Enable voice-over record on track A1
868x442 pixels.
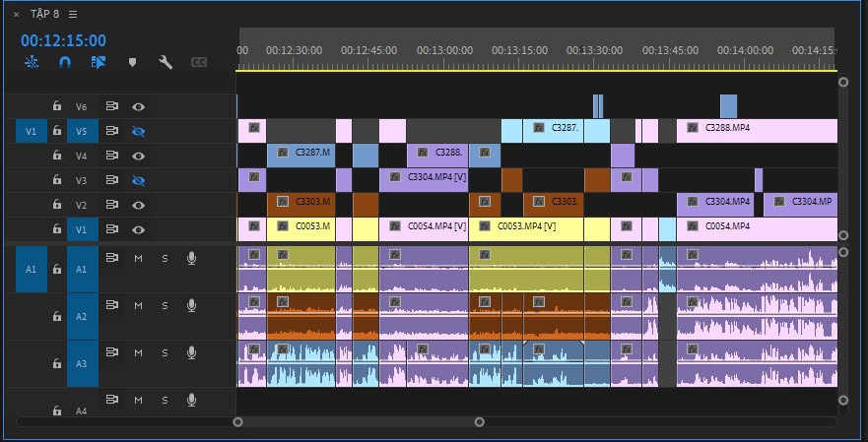(x=191, y=257)
